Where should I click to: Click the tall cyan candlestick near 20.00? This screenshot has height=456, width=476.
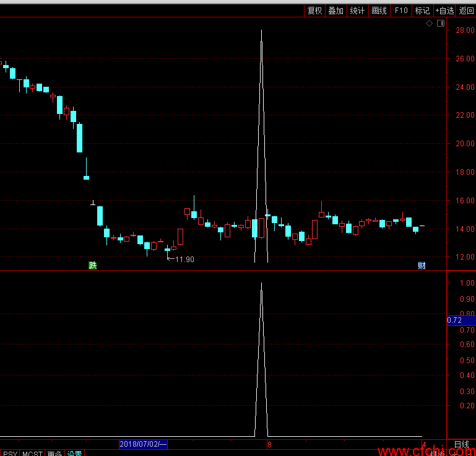coord(79,138)
